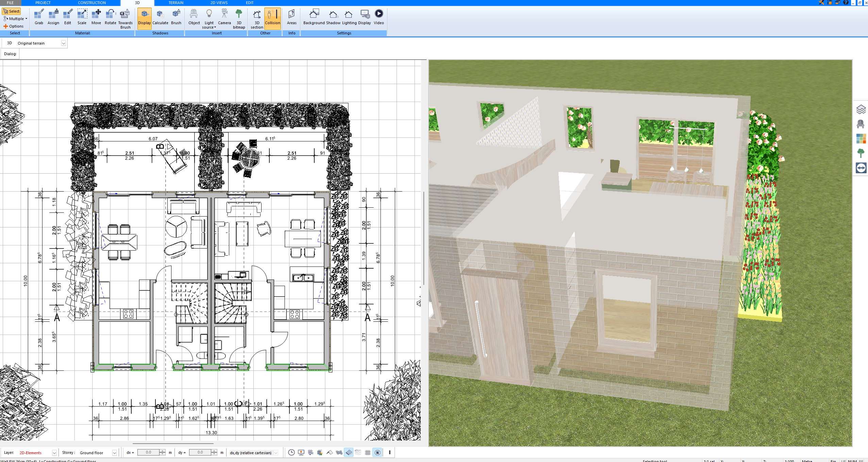Open Background settings
Image resolution: width=868 pixels, height=462 pixels.
pos(314,17)
